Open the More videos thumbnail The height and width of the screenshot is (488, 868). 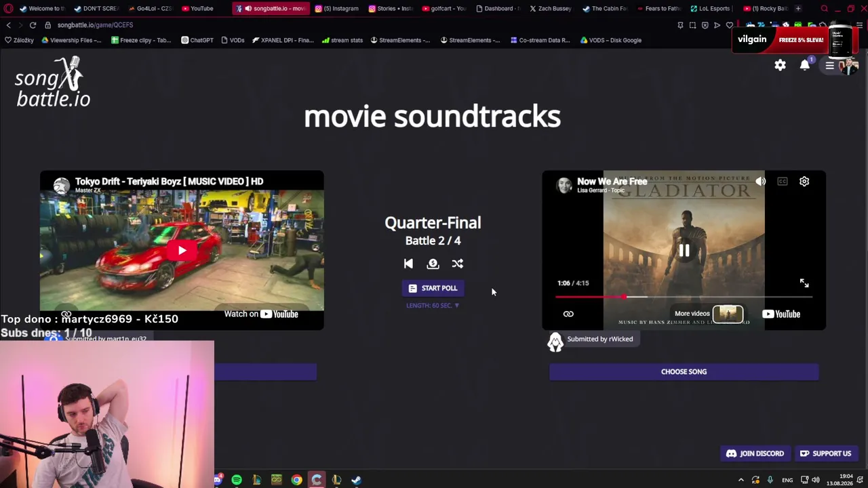point(728,314)
